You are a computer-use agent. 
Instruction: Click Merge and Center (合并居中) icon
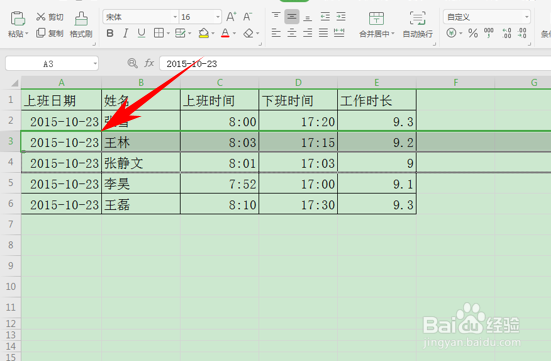(x=376, y=18)
